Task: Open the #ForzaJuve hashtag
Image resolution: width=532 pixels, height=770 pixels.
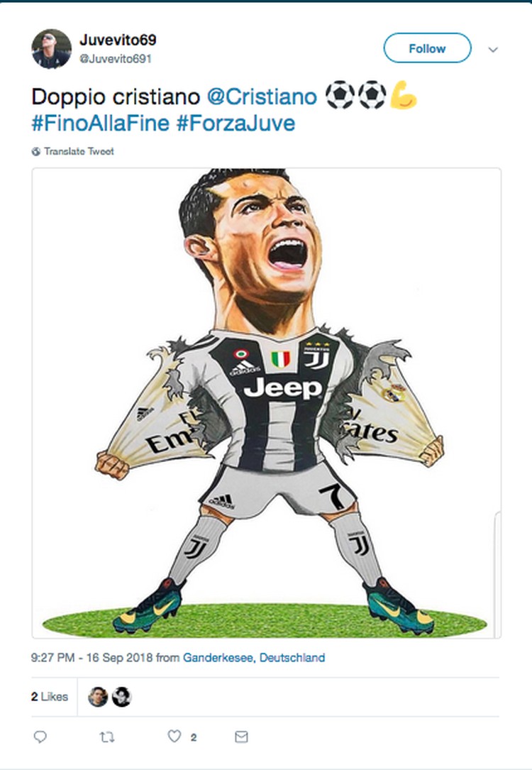Action: (x=235, y=123)
